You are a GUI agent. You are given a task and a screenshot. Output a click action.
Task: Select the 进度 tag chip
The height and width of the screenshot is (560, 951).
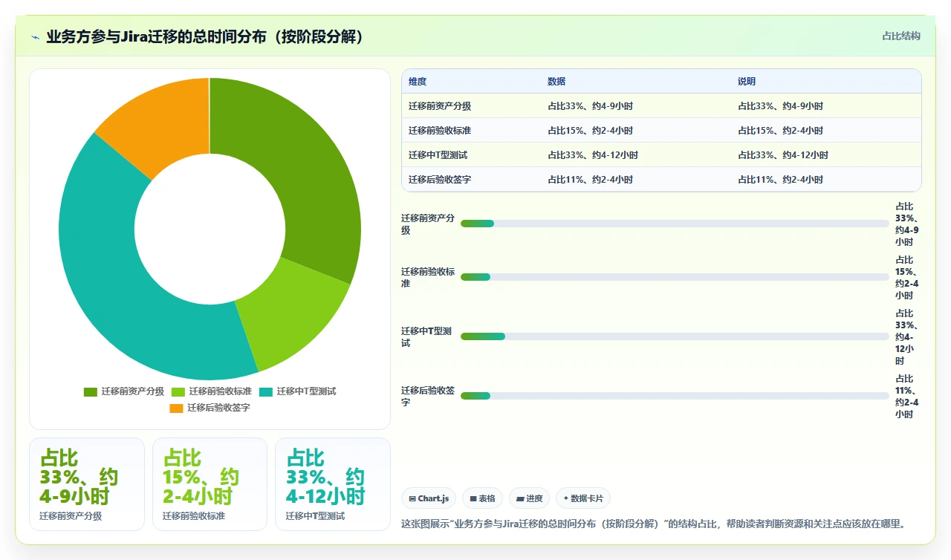pos(529,498)
